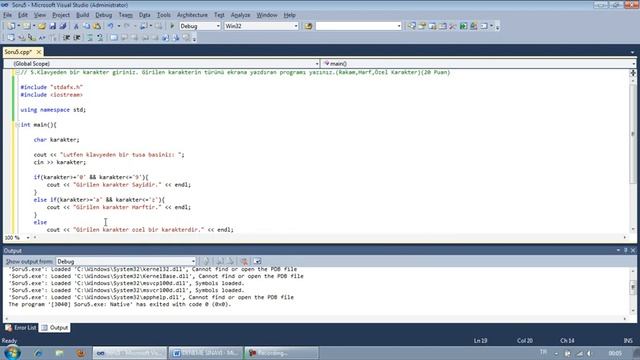Click the Open File folder icon

tap(42, 26)
